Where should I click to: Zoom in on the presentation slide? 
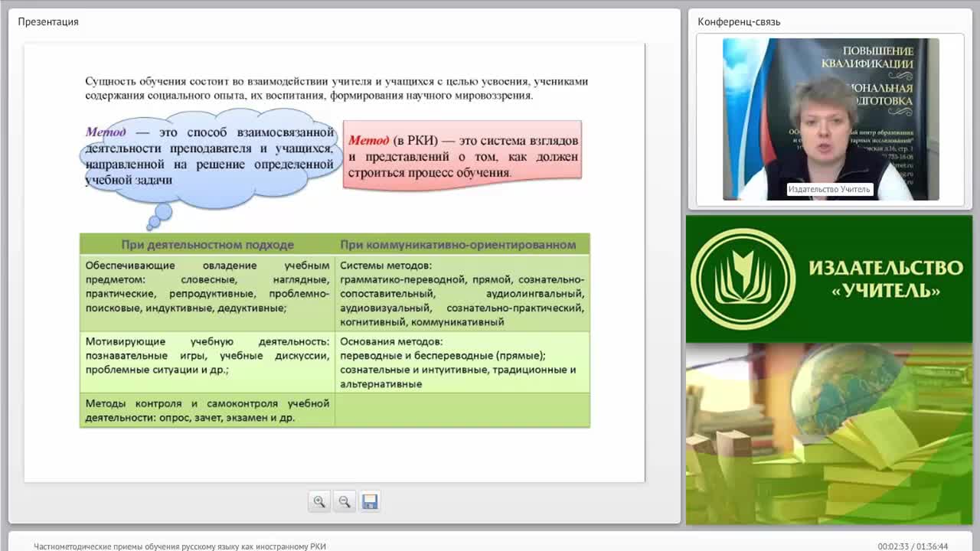pos(319,502)
